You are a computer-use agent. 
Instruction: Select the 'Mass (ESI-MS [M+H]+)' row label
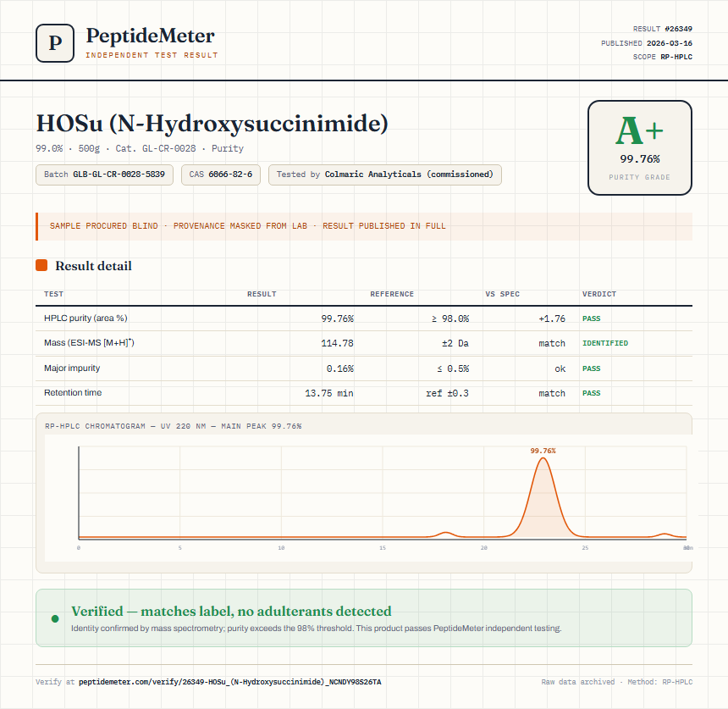click(89, 343)
